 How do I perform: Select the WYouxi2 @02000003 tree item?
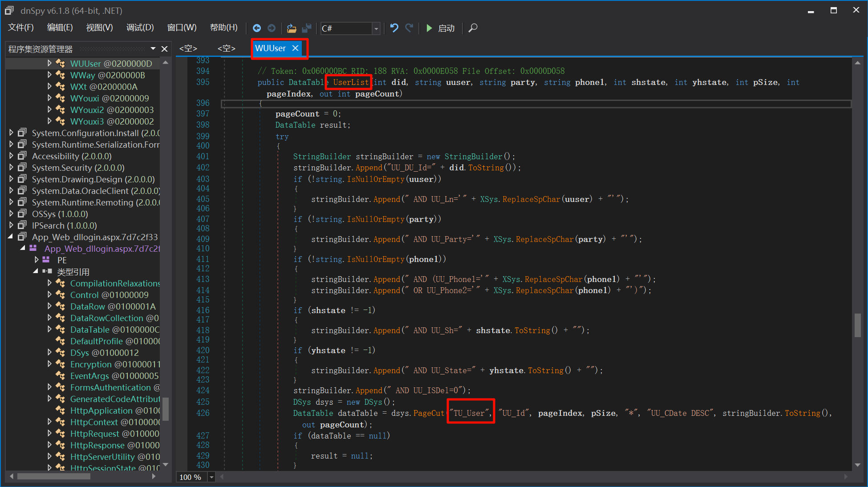pos(111,110)
